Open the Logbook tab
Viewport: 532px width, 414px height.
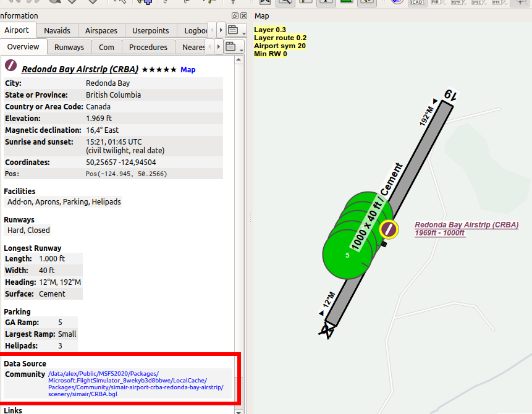click(x=192, y=30)
